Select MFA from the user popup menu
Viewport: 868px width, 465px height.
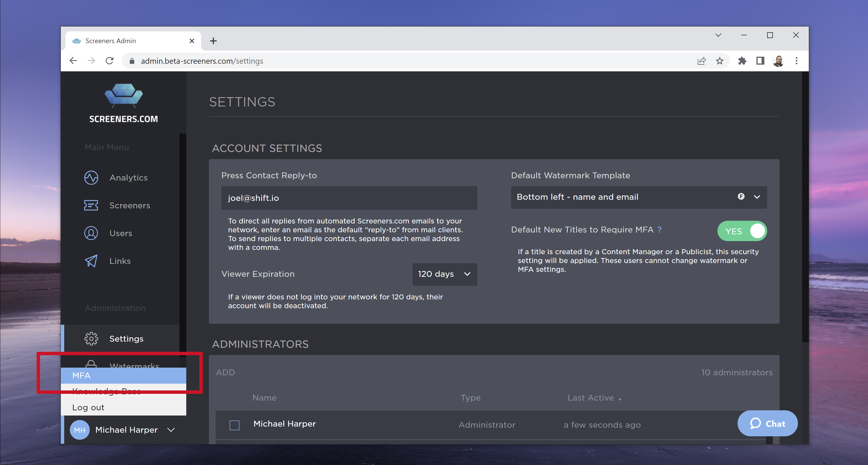coord(123,376)
